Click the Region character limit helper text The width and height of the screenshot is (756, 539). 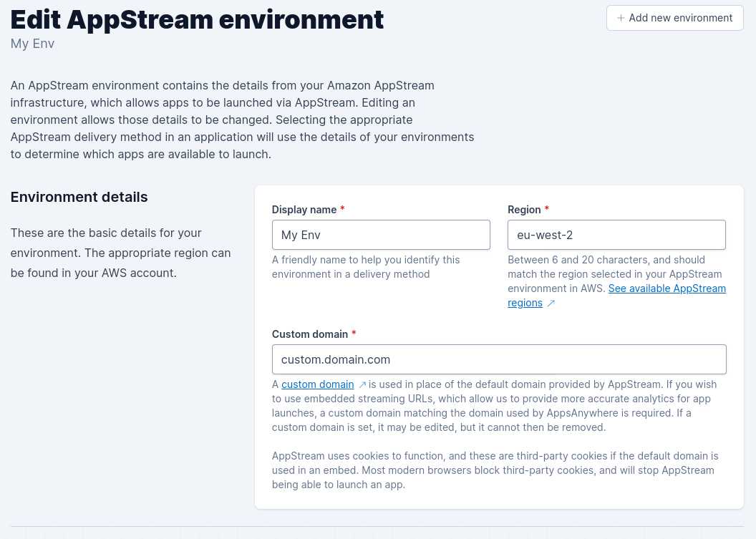[x=606, y=260]
